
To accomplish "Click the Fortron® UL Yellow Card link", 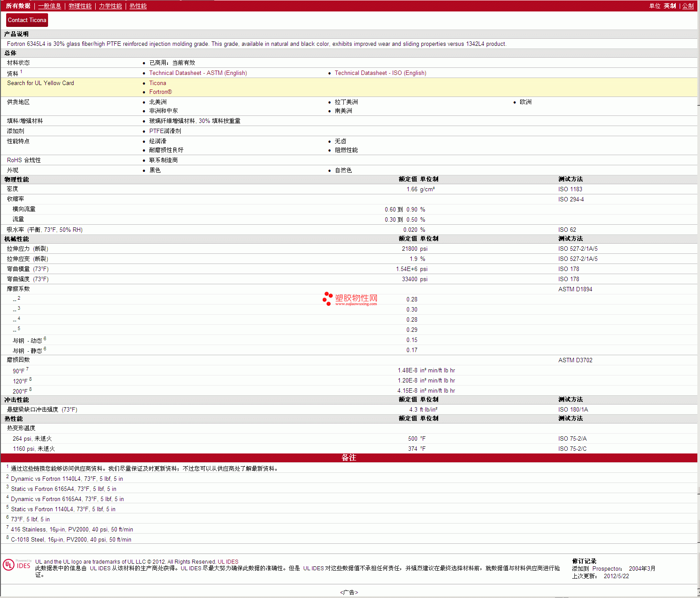I will coord(160,92).
